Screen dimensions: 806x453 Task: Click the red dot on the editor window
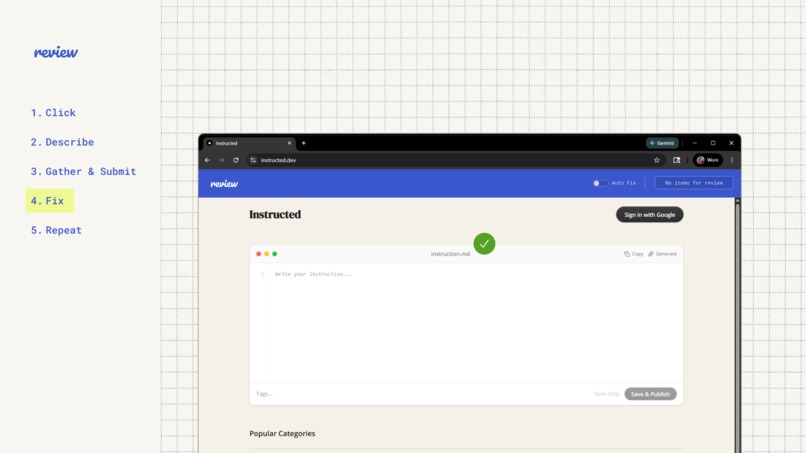tap(259, 254)
